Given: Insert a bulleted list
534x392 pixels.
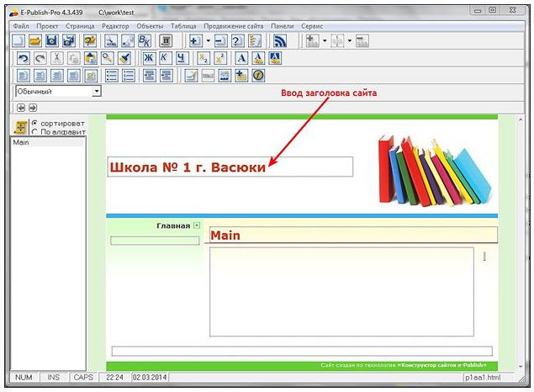Looking at the screenshot, I should pyautogui.click(x=111, y=76).
